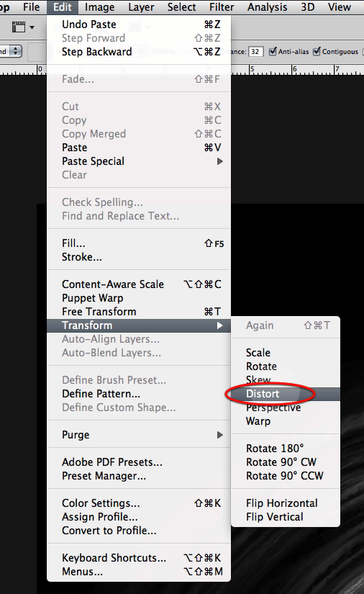Open the sample size popup stepper
Screen dimensions: 364x594
16,51
